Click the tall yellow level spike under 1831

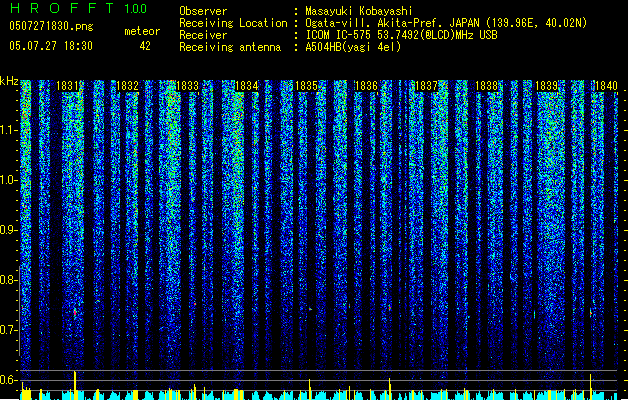coord(75,385)
